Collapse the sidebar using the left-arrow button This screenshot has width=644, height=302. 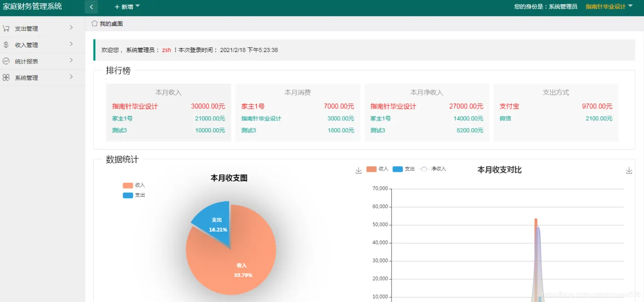coord(91,7)
